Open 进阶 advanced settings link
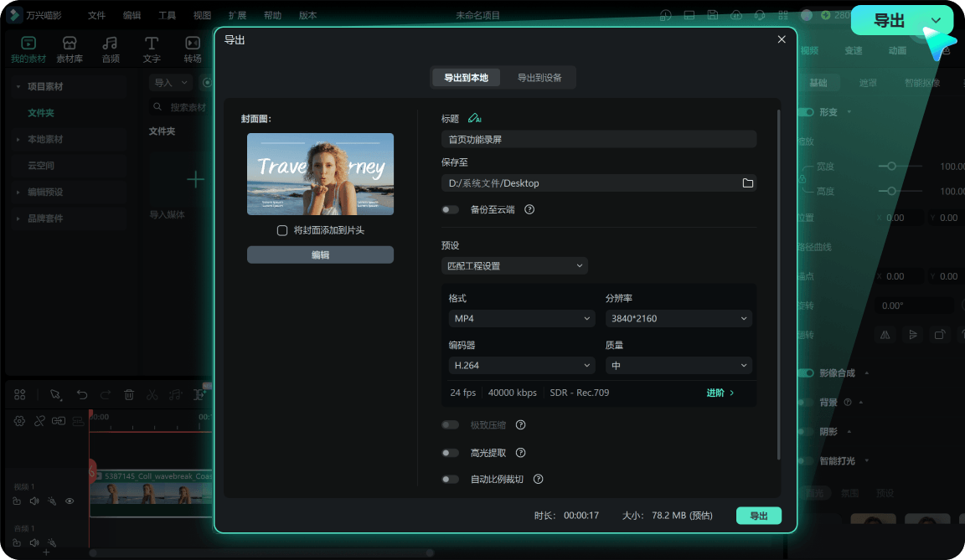The image size is (965, 560). pos(720,393)
